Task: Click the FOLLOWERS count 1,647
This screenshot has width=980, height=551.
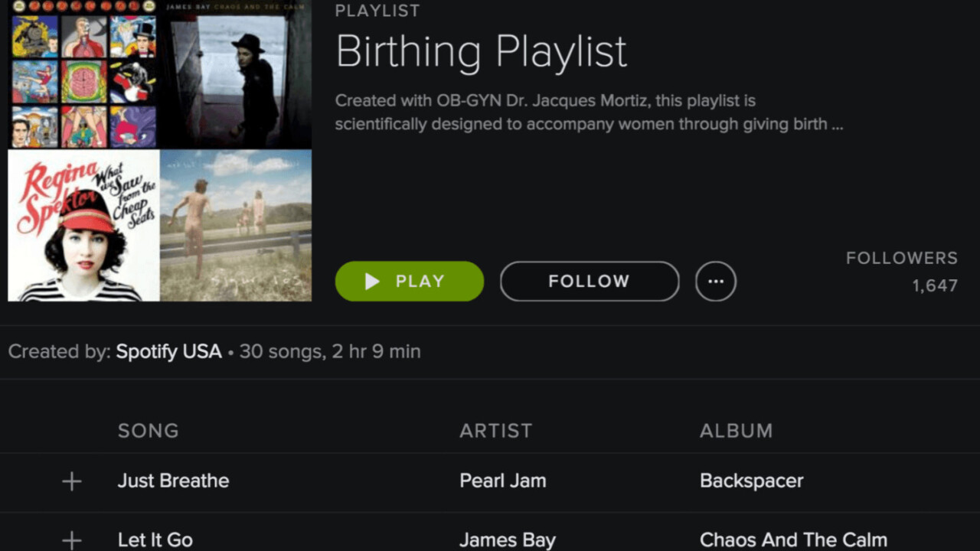Action: pyautogui.click(x=938, y=284)
